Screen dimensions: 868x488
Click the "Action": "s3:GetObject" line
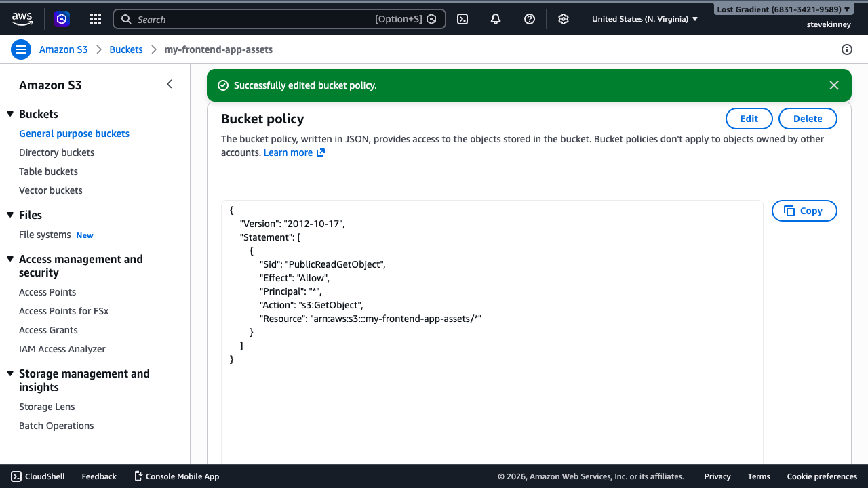pyautogui.click(x=312, y=305)
